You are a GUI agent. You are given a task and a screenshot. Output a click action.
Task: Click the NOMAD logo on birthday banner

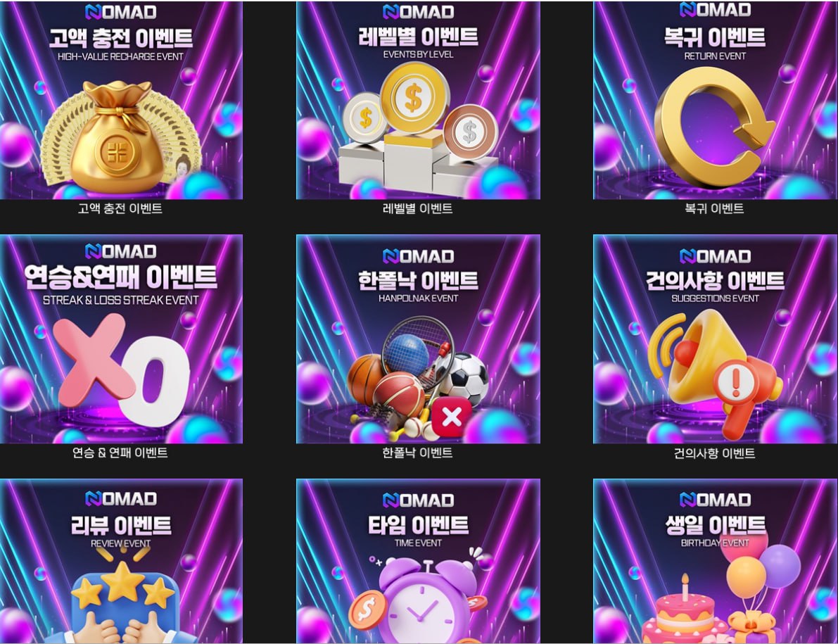[x=715, y=500]
